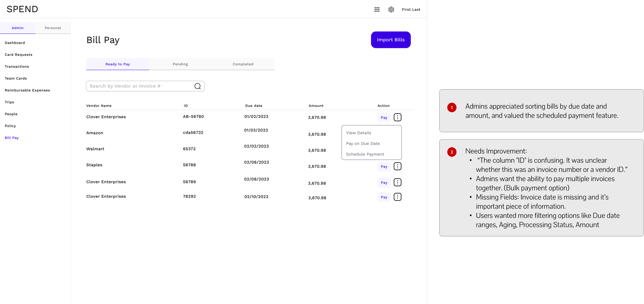Select Schedule Payment menu entry

pos(365,154)
